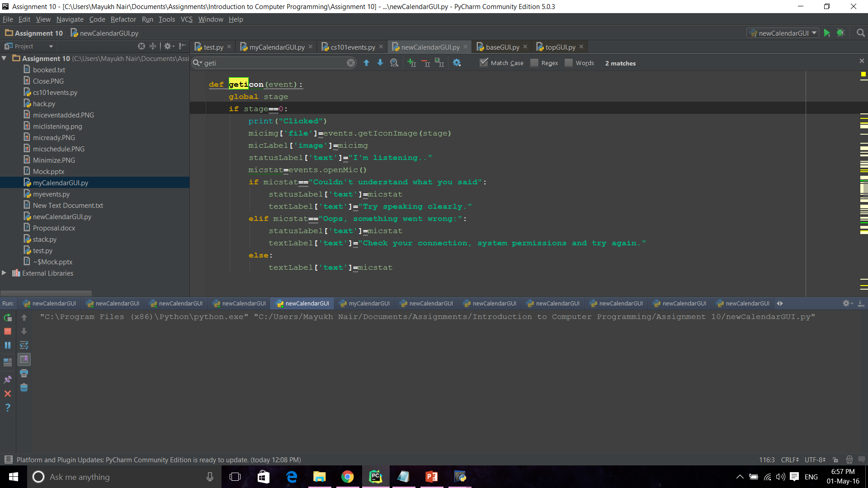Screen dimensions: 868x488
Task: Open Project panel settings gear
Action: pos(169,46)
